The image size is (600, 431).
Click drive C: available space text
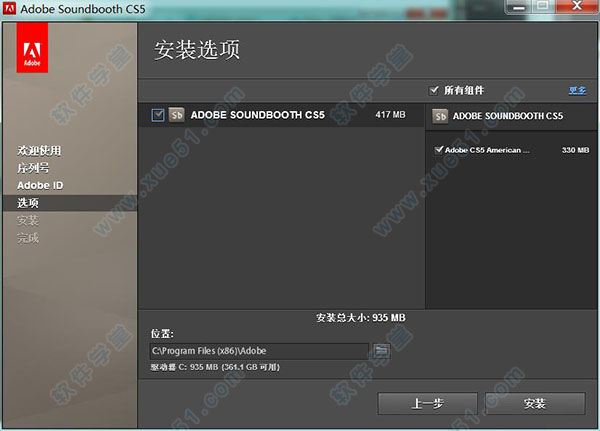215,367
